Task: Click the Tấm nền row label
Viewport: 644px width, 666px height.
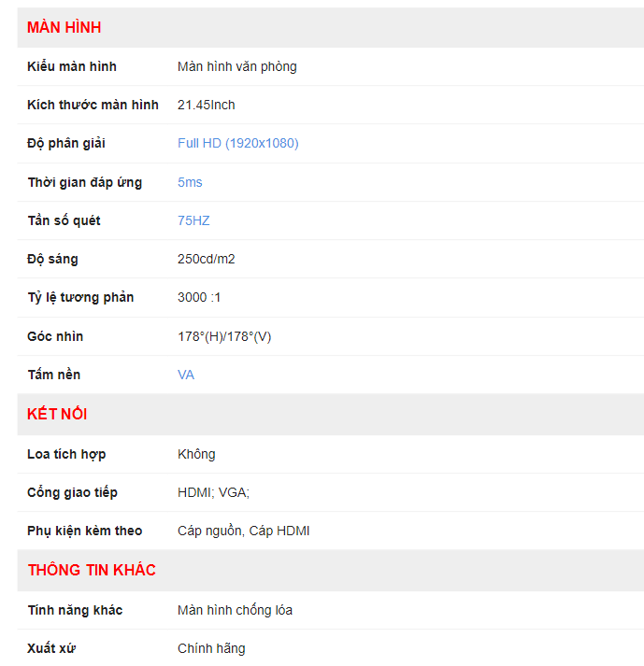Action: (54, 375)
